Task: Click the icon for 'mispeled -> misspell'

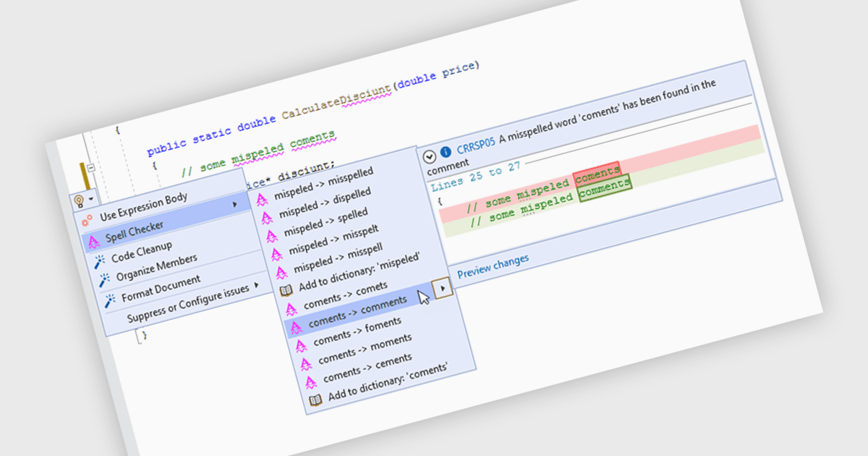Action: pyautogui.click(x=281, y=273)
